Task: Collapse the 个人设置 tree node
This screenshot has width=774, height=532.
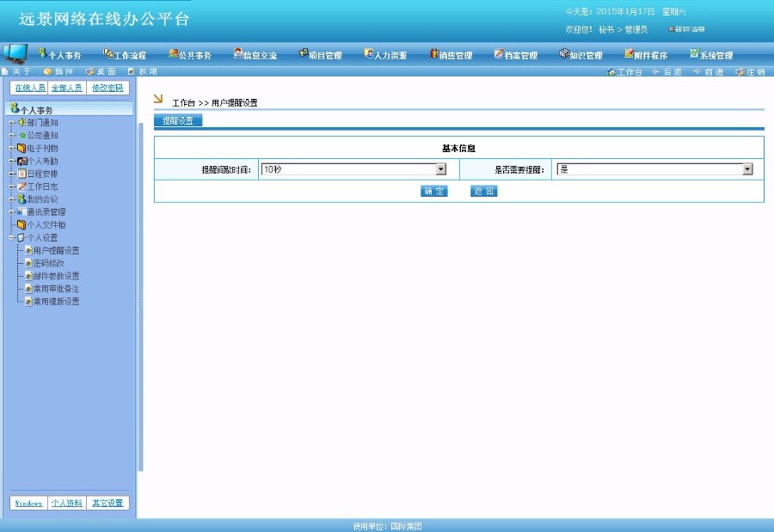Action: (x=11, y=237)
